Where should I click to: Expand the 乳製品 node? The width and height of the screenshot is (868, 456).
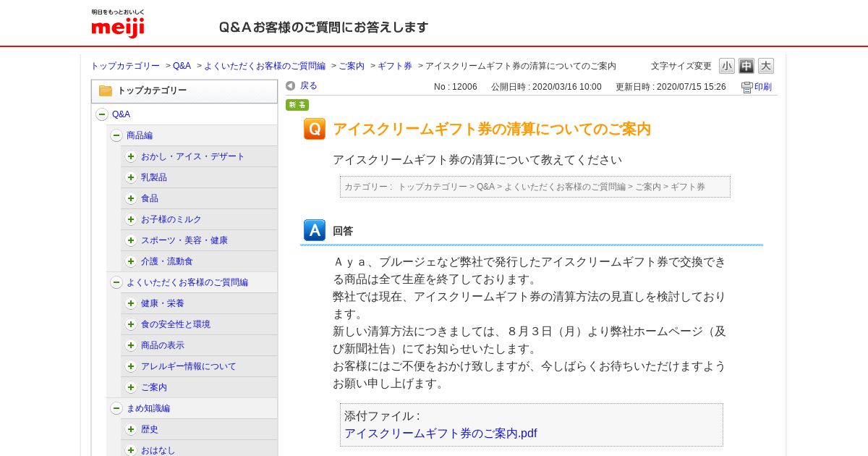pyautogui.click(x=131, y=177)
